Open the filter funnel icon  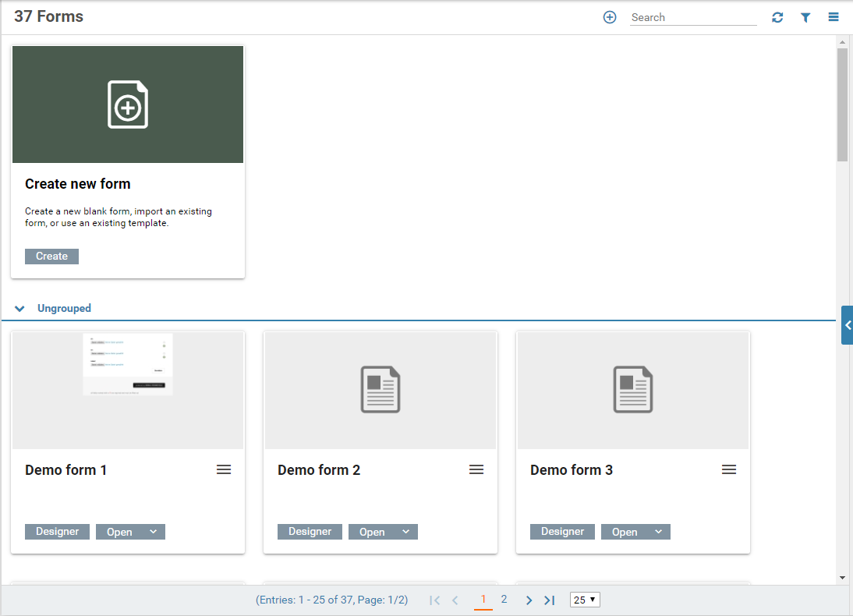pyautogui.click(x=805, y=17)
